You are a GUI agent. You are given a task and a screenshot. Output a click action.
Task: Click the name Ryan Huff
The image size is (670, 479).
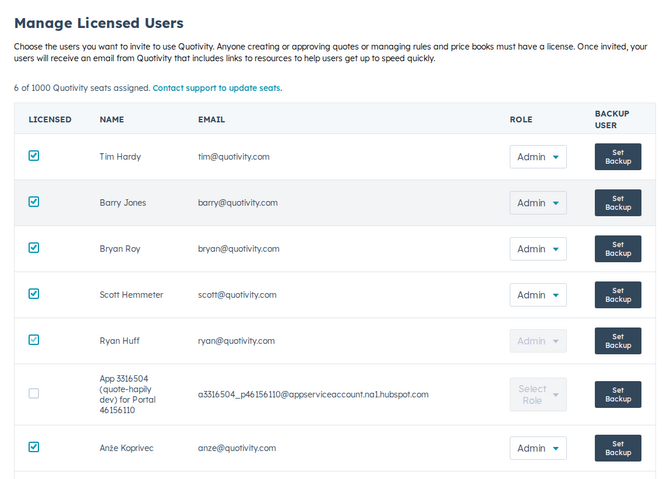(119, 341)
